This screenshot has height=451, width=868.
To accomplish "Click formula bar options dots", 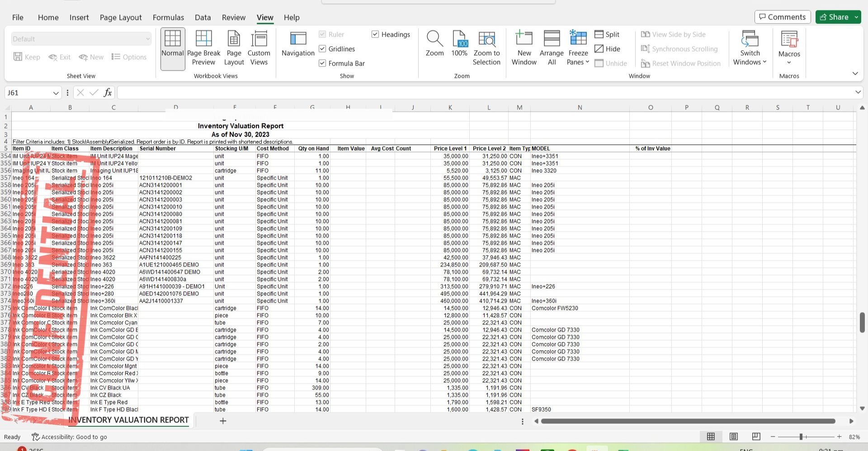I will (x=67, y=93).
